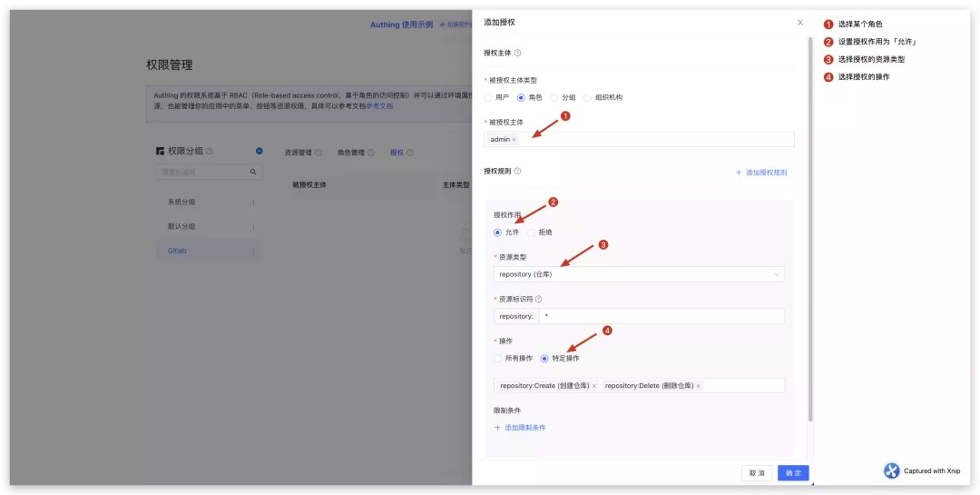This screenshot has width=980, height=495.
Task: Click the 确定 confirm button
Action: 793,473
